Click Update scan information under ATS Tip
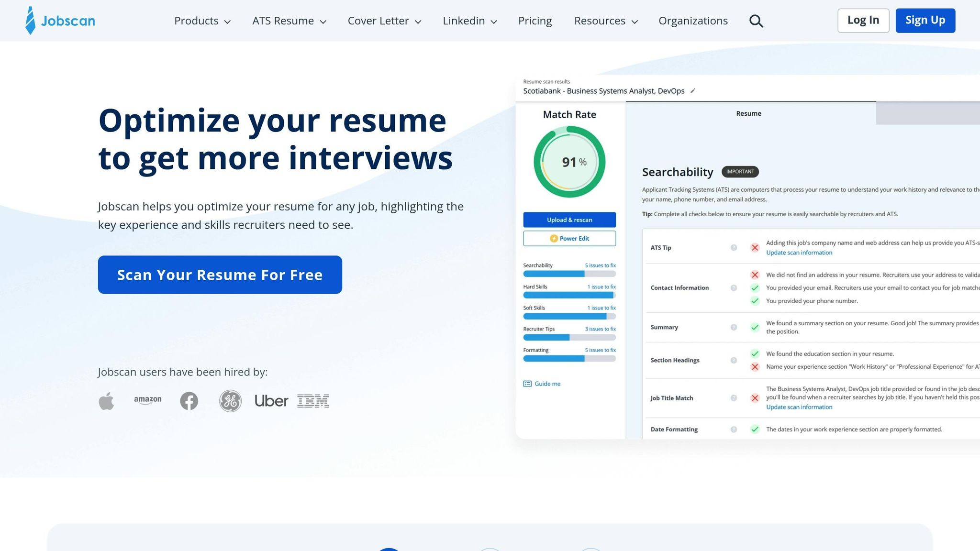The width and height of the screenshot is (980, 551). [x=799, y=253]
